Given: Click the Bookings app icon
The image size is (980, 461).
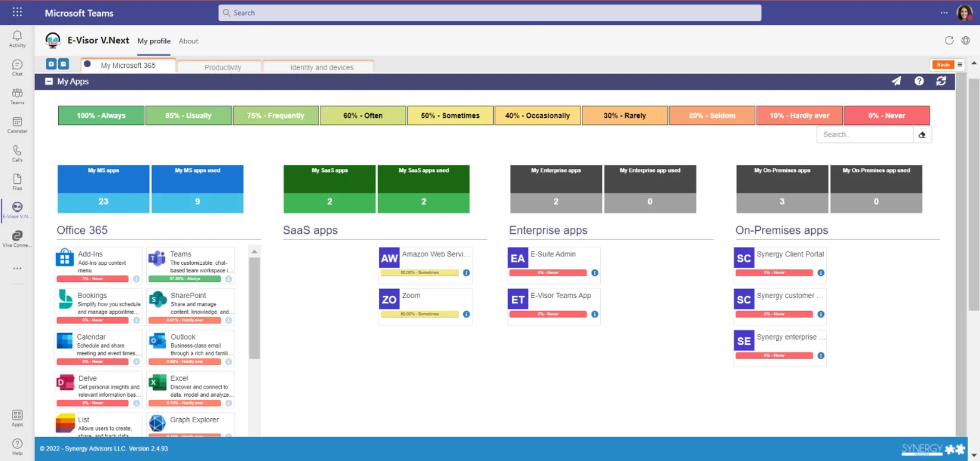Looking at the screenshot, I should (x=65, y=299).
